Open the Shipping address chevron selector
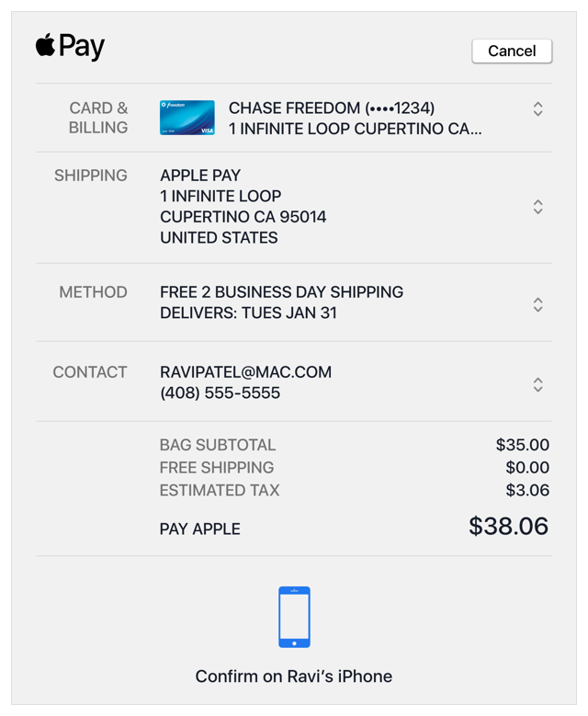Image resolution: width=588 pixels, height=716 pixels. (x=537, y=207)
